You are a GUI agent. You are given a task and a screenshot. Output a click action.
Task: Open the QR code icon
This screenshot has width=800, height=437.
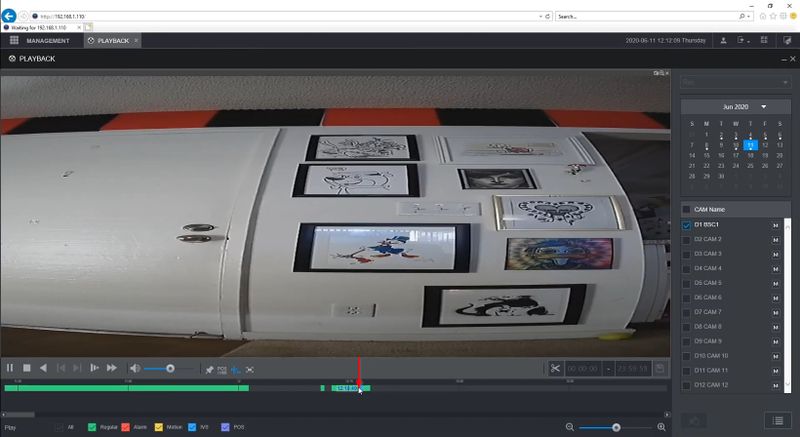(764, 40)
